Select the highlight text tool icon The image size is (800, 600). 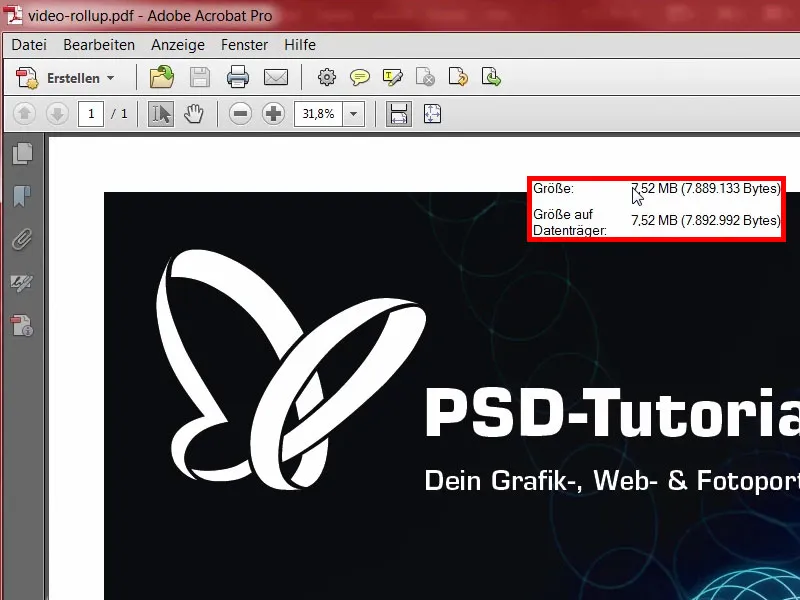393,78
